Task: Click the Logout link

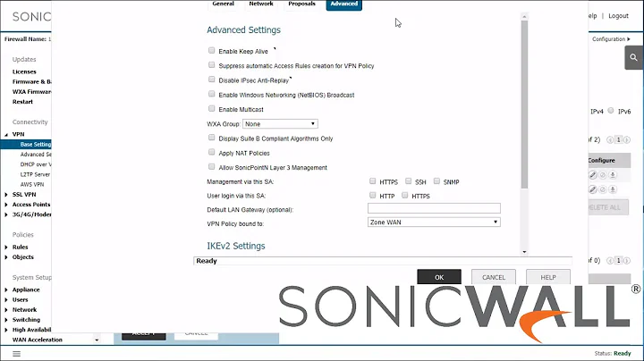Action: [618, 15]
